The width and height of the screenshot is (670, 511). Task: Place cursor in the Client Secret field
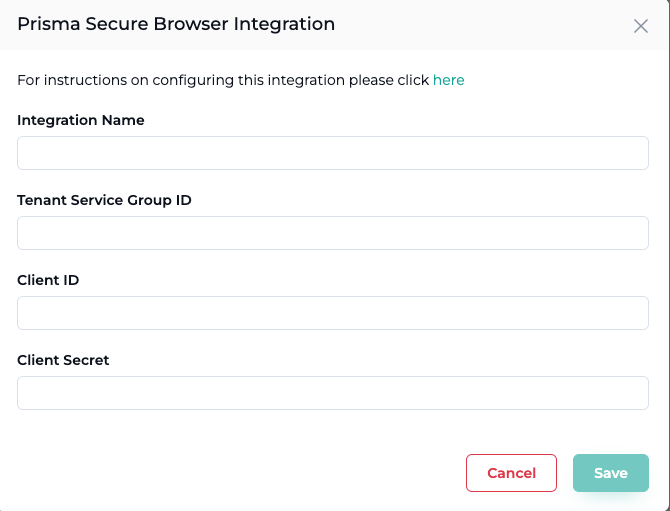click(x=332, y=393)
